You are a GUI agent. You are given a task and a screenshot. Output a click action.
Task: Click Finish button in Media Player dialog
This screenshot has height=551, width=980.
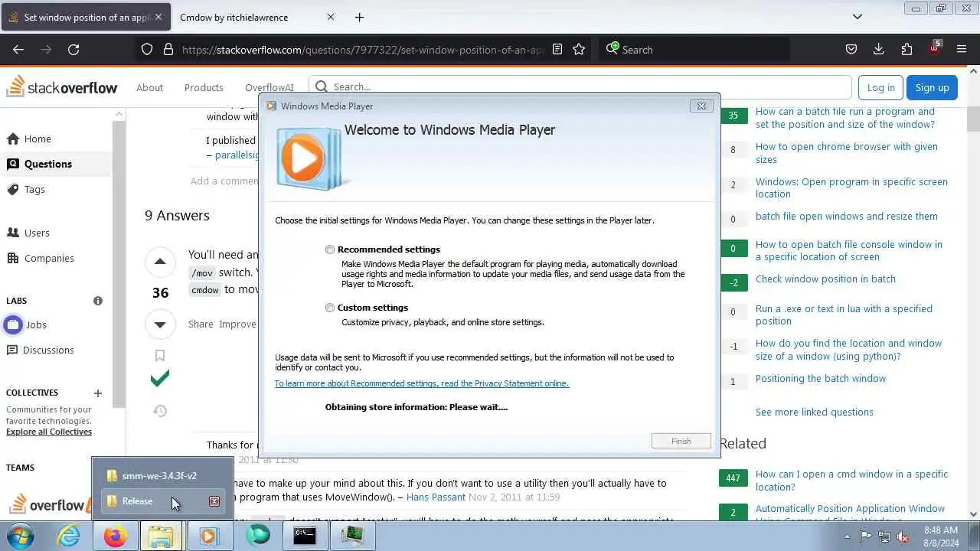point(681,441)
